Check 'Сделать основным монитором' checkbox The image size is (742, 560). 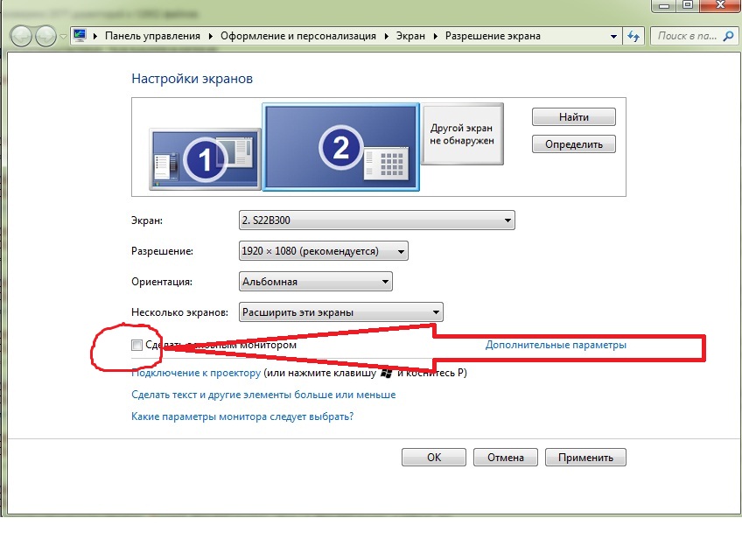pos(136,345)
